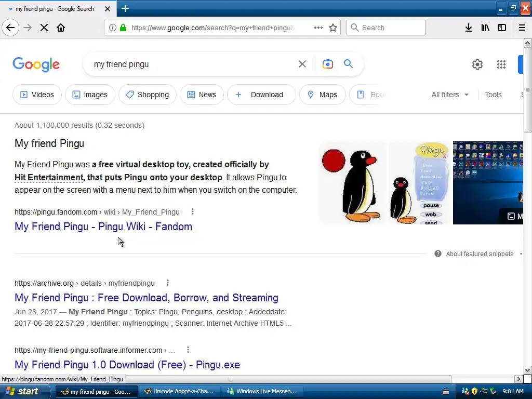Viewport: 532px width, 399px height.
Task: View the desktop screenshot image thumbnail
Action: pos(488,183)
